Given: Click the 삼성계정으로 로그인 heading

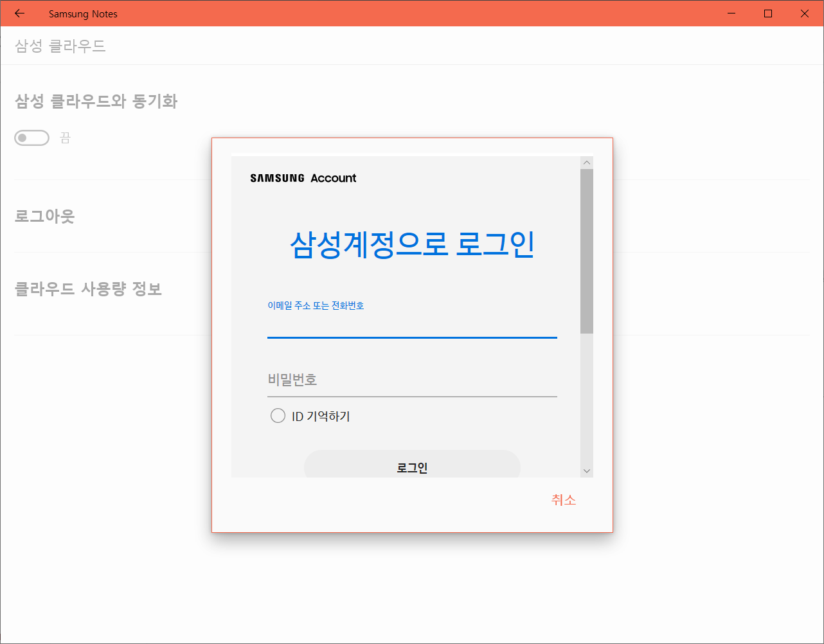Looking at the screenshot, I should (x=412, y=244).
